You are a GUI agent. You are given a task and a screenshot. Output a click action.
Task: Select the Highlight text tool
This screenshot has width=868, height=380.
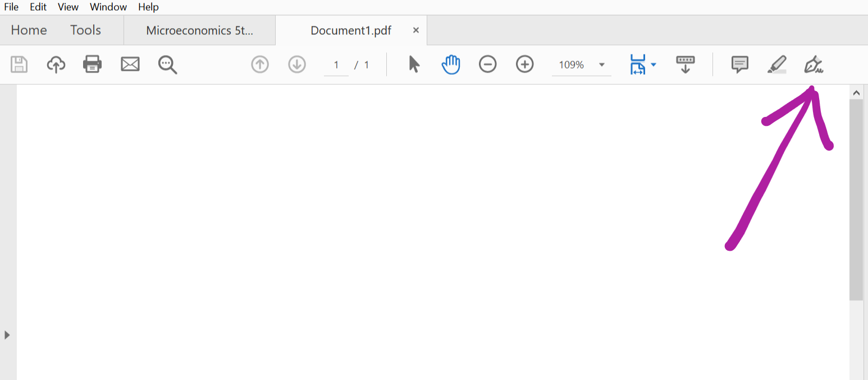[777, 64]
